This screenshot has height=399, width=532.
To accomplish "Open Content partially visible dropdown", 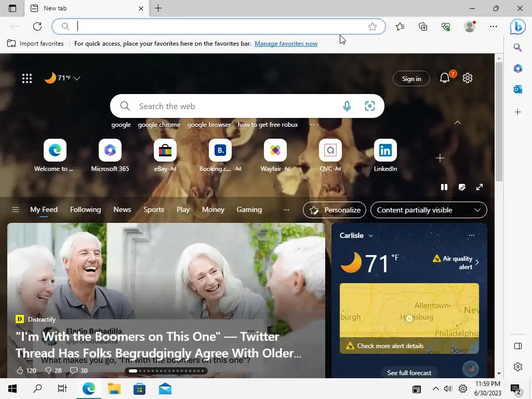I will [429, 210].
